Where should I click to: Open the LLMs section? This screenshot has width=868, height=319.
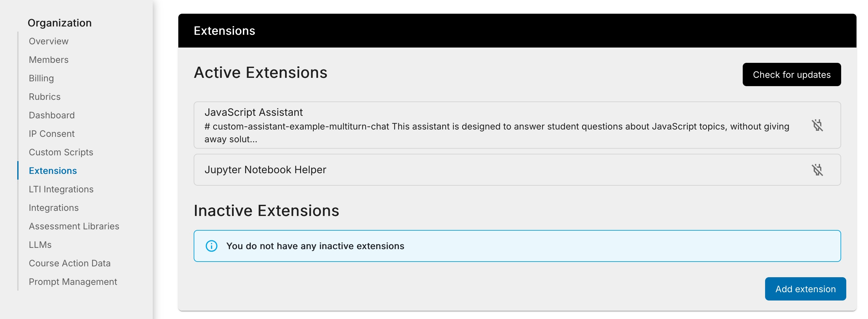pyautogui.click(x=40, y=245)
